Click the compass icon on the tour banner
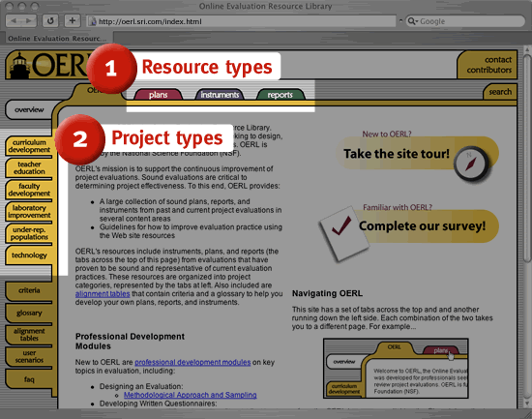 coord(471,164)
